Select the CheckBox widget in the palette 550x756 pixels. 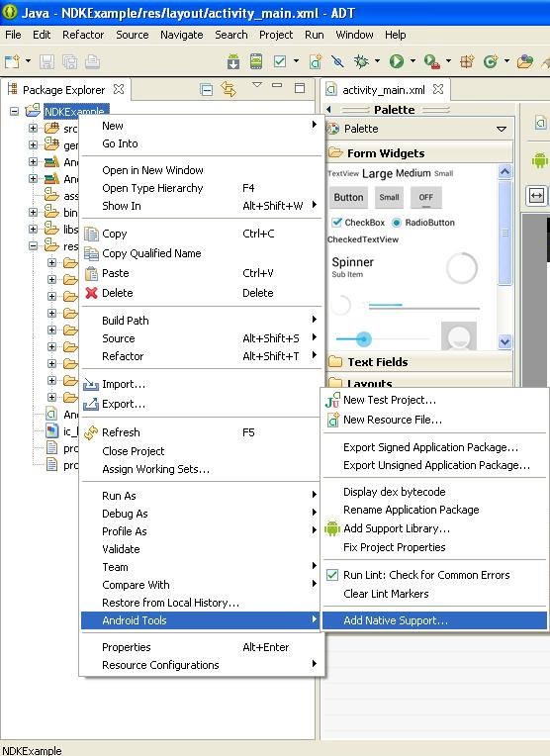click(359, 223)
